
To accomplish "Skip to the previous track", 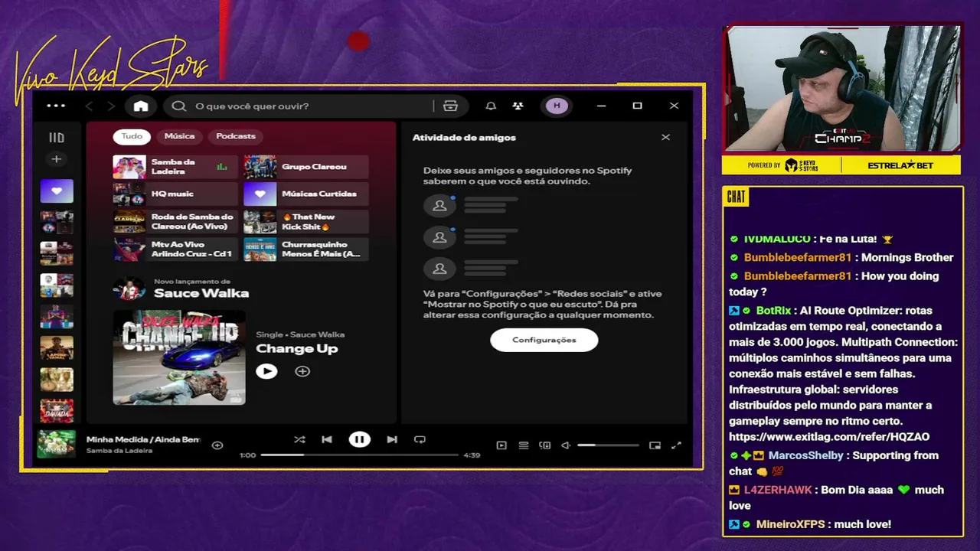I will [327, 439].
